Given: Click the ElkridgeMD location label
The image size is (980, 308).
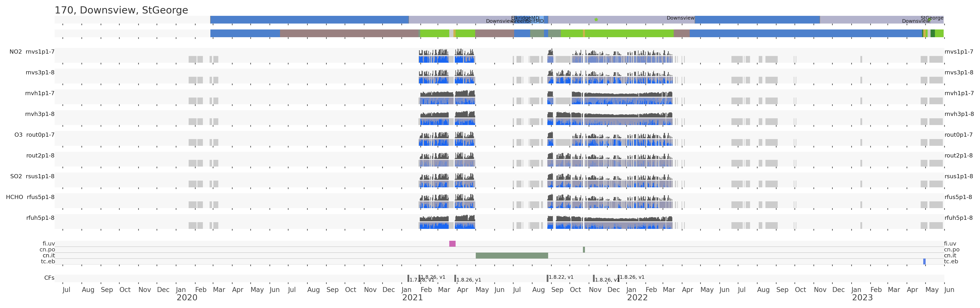Looking at the screenshot, I should (525, 18).
